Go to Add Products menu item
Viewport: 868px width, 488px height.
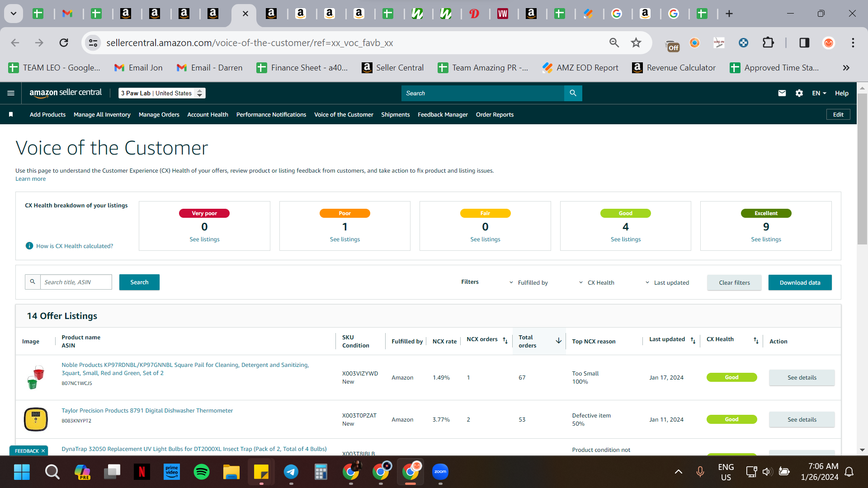[x=47, y=114]
